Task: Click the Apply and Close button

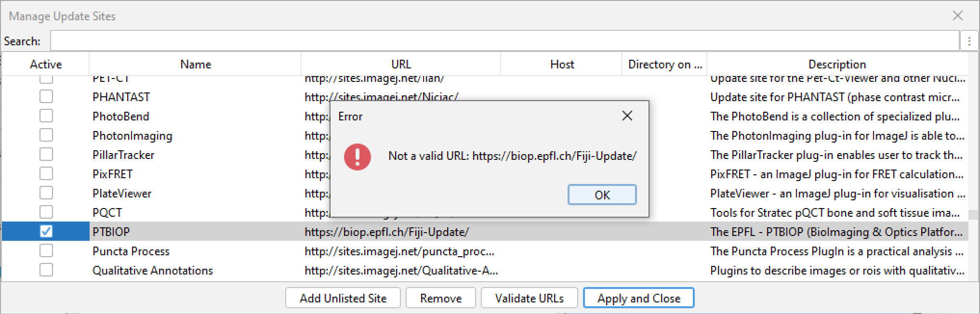Action: tap(638, 298)
